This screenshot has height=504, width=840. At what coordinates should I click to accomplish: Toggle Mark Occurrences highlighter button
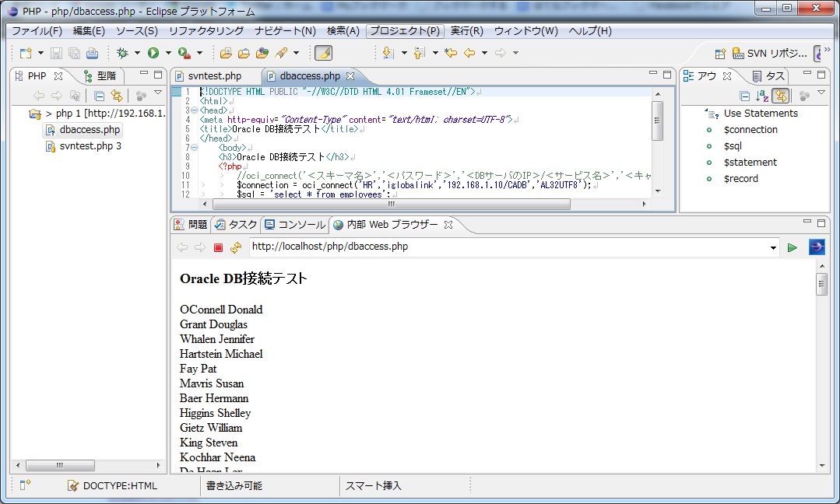324,53
